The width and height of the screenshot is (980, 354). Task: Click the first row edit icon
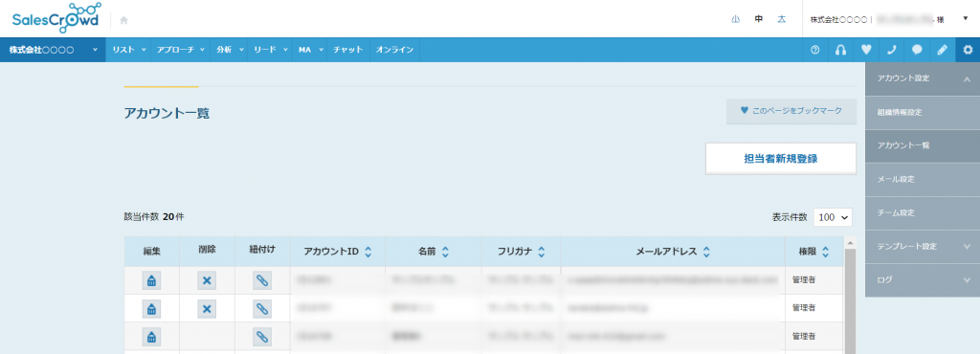[151, 281]
